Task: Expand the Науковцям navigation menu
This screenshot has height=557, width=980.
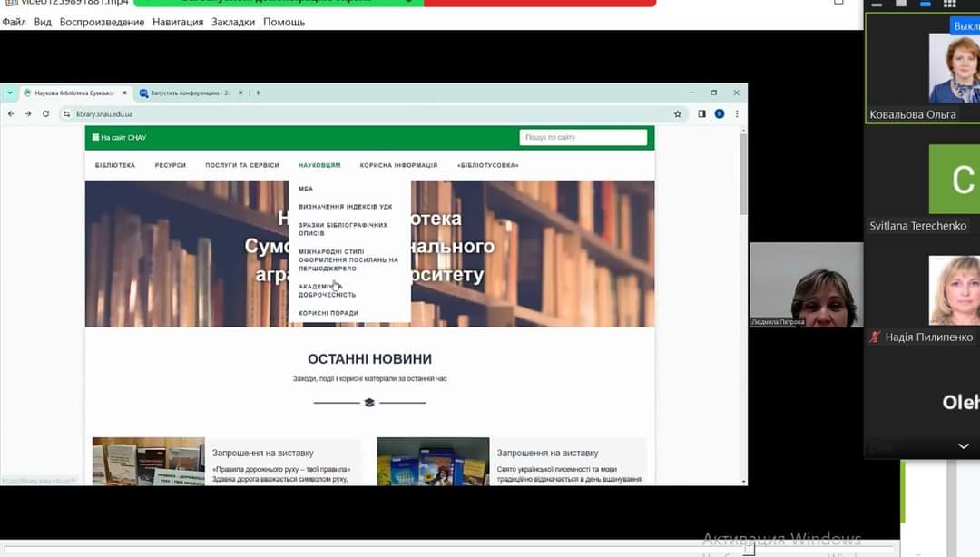Action: pos(319,165)
